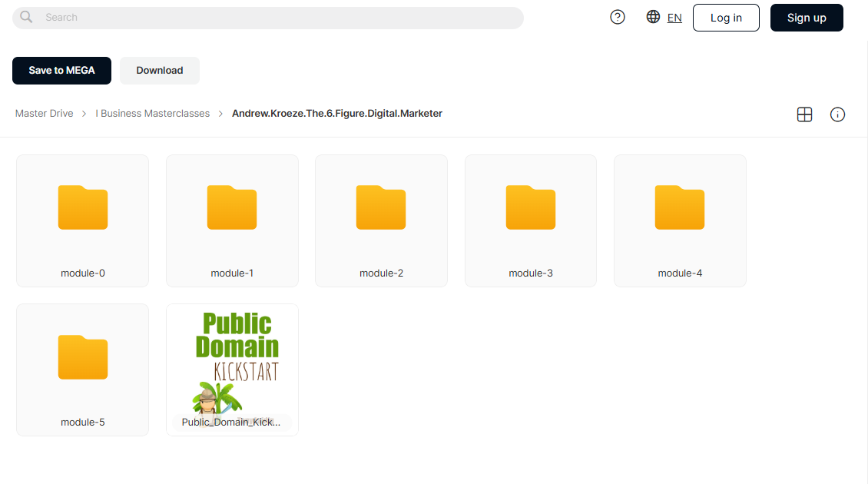Open the module-3 folder icon
The width and height of the screenshot is (868, 484).
pos(530,207)
